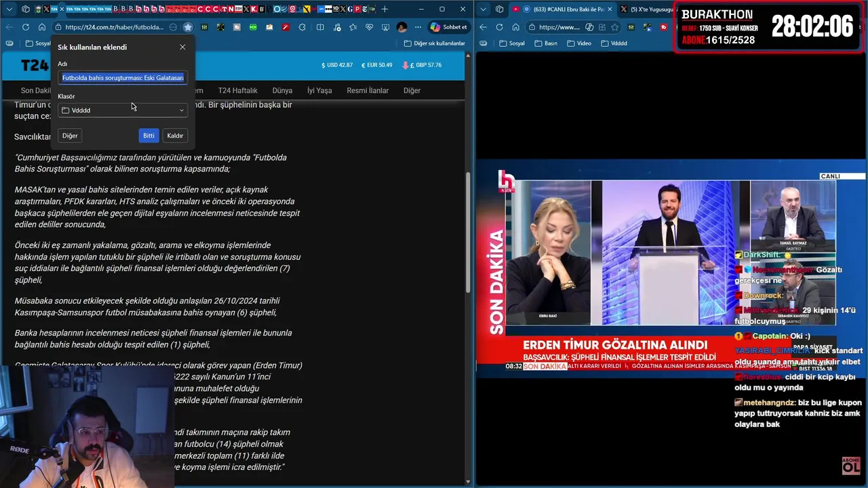Viewport: 868px width, 488px height.
Task: Open T24 Haftalık menu item
Action: tap(237, 90)
